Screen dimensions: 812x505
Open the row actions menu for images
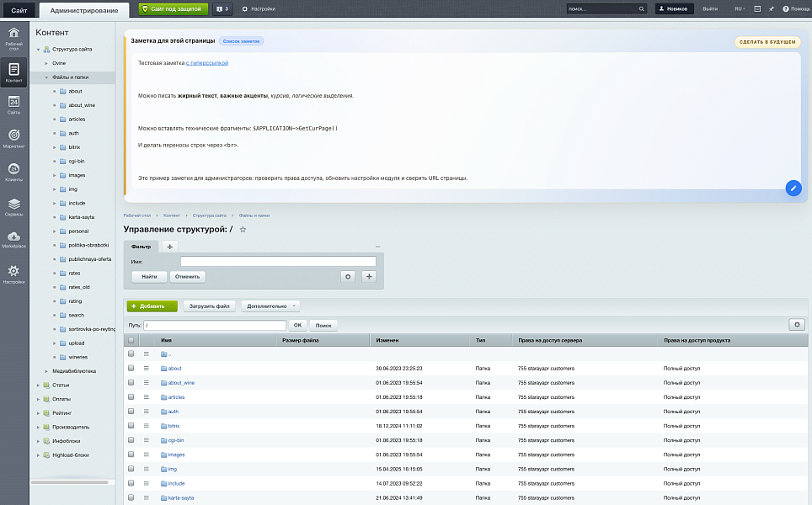[147, 454]
